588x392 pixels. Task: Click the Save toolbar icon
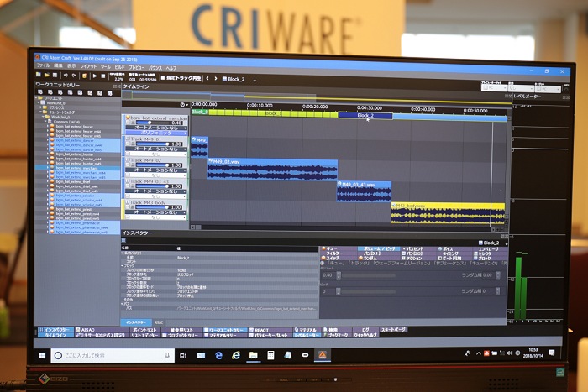click(x=55, y=76)
